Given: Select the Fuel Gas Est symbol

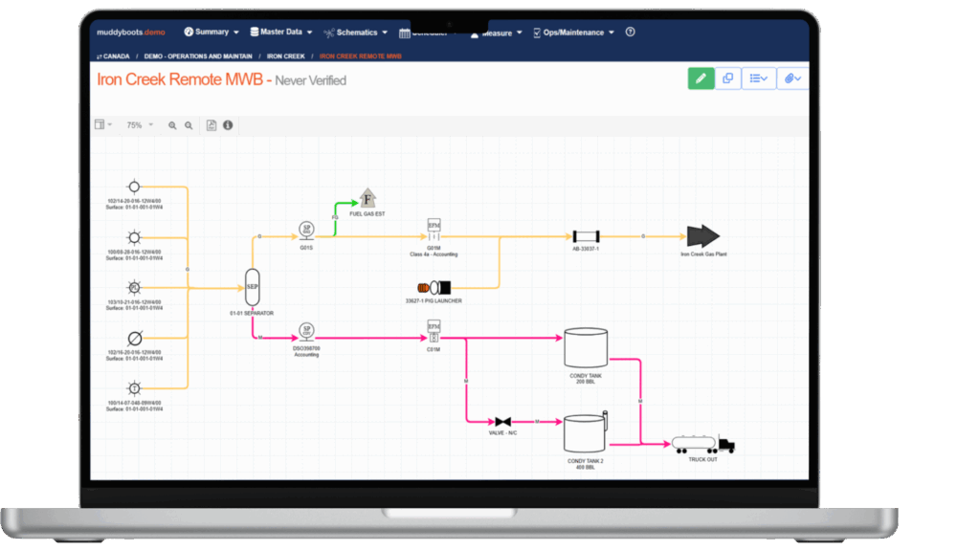Looking at the screenshot, I should click(x=367, y=198).
